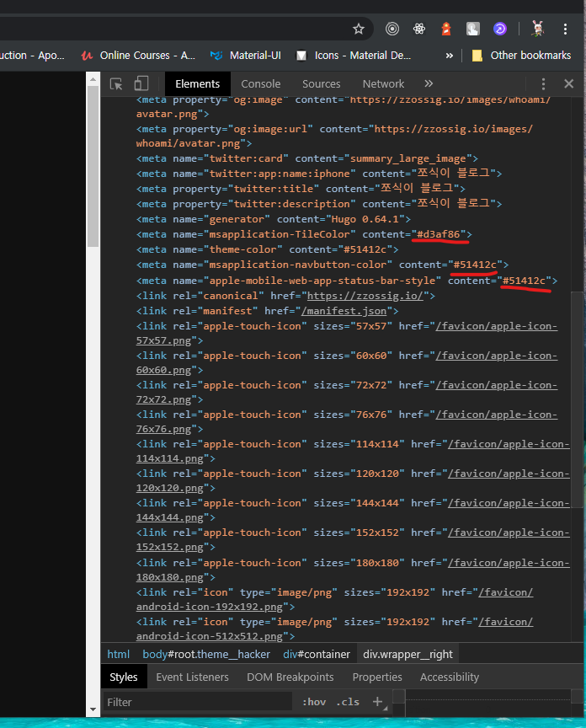The image size is (586, 728).
Task: Select div#container in the DOM breadcrumb
Action: click(317, 654)
